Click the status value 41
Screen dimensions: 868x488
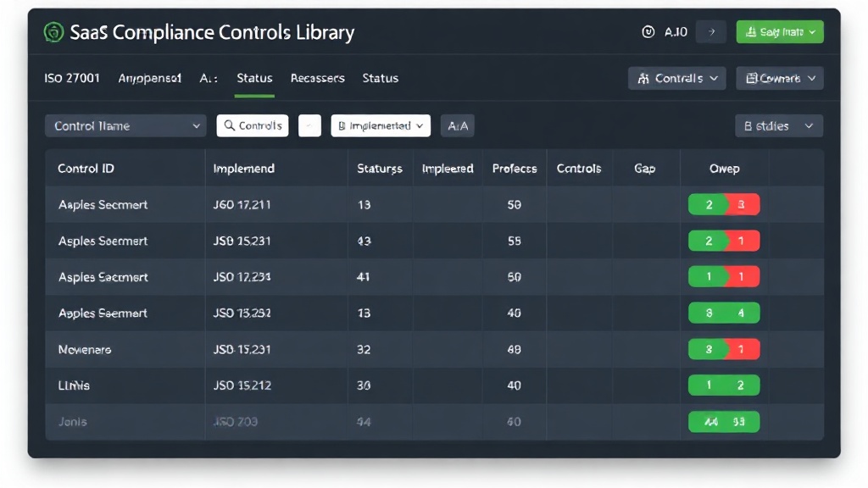coord(363,277)
